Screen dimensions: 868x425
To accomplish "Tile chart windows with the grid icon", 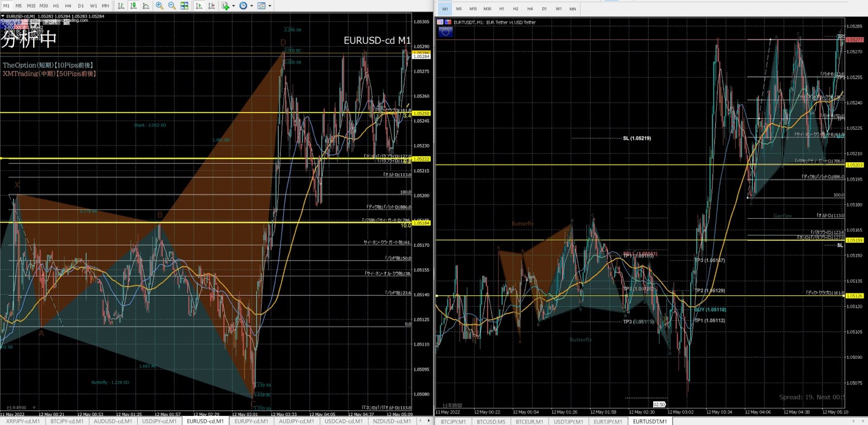I will (184, 5).
